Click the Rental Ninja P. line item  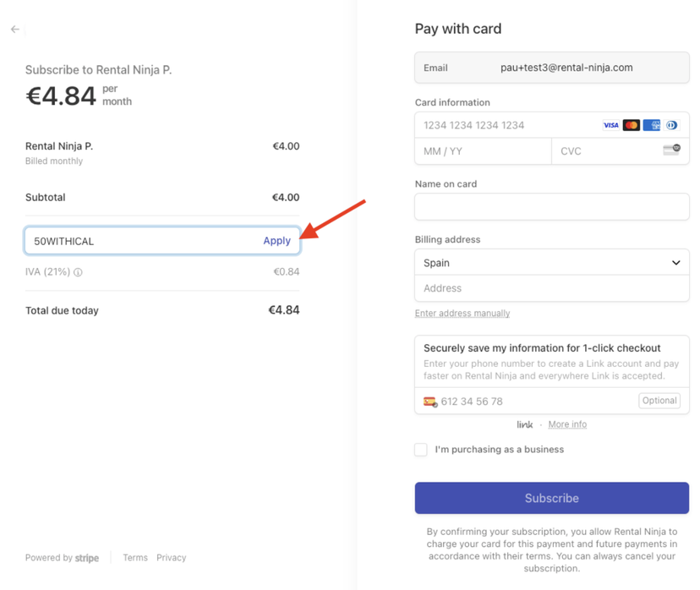(59, 146)
